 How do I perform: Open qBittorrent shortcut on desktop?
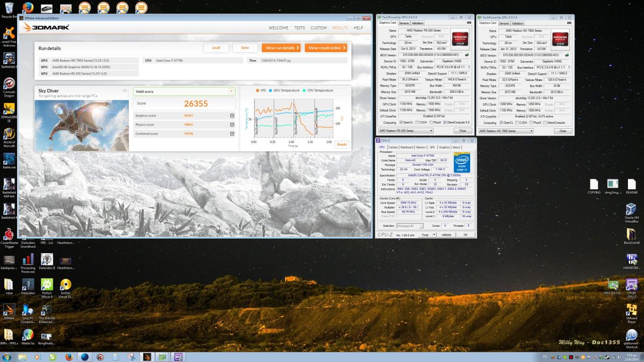631,339
